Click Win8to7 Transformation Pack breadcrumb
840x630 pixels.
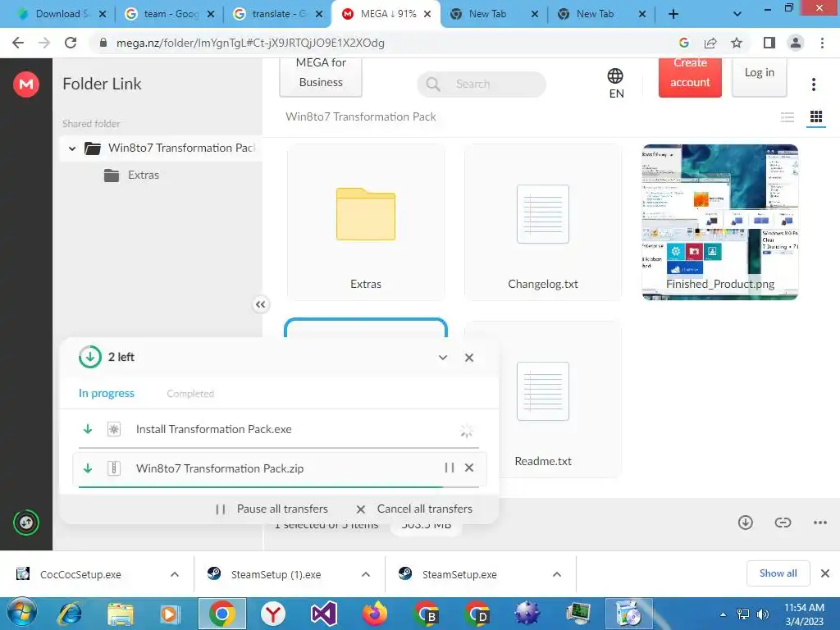tap(361, 116)
